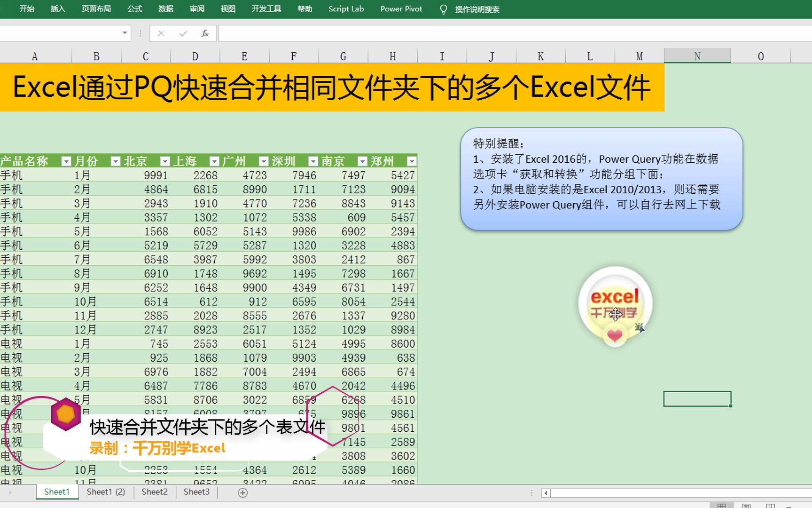Switch to Sheet3 worksheet tab
Screen dimensions: 812x508
[x=196, y=492]
